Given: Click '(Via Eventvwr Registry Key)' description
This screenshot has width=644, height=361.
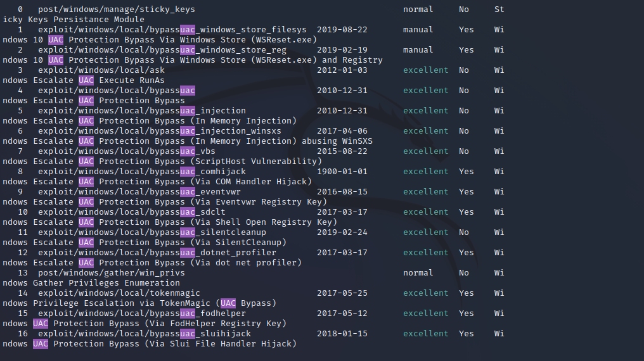Looking at the screenshot, I should tap(259, 202).
